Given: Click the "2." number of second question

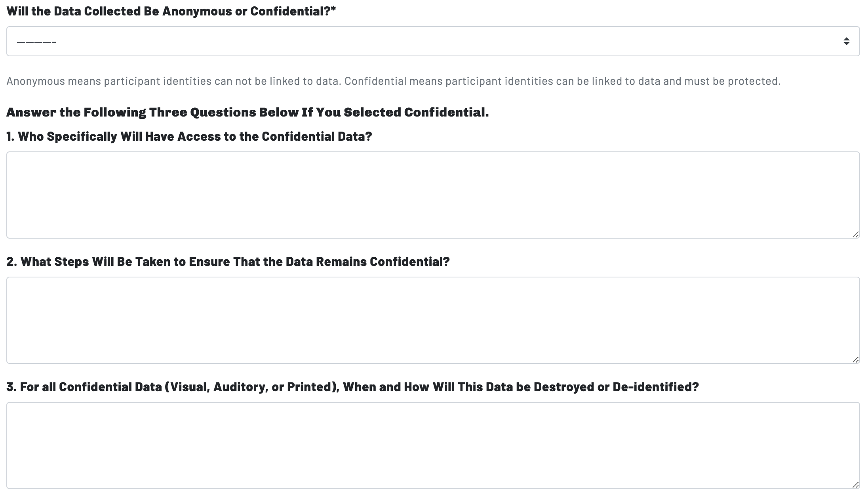Looking at the screenshot, I should [x=11, y=262].
